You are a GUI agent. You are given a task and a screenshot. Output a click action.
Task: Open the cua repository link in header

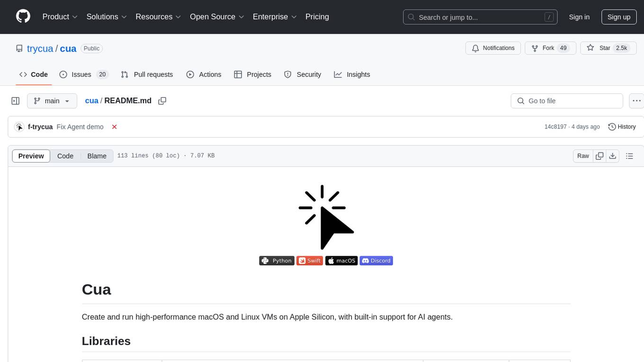(68, 48)
